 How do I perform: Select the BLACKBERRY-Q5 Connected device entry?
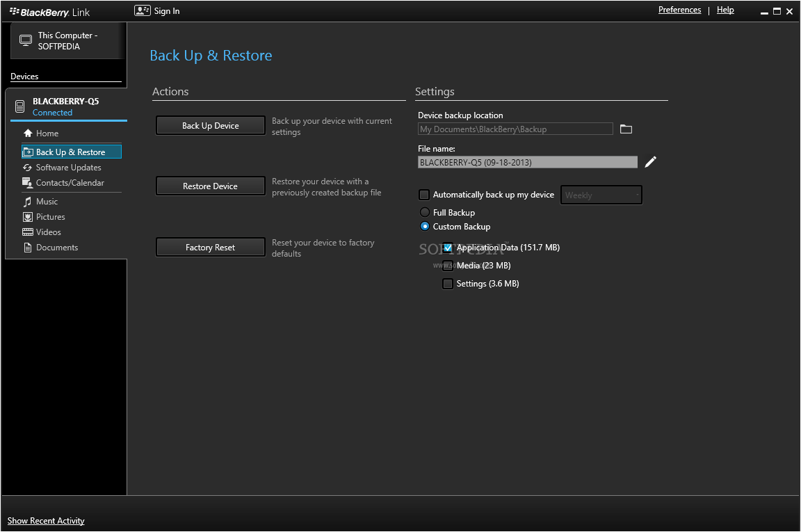(68, 106)
